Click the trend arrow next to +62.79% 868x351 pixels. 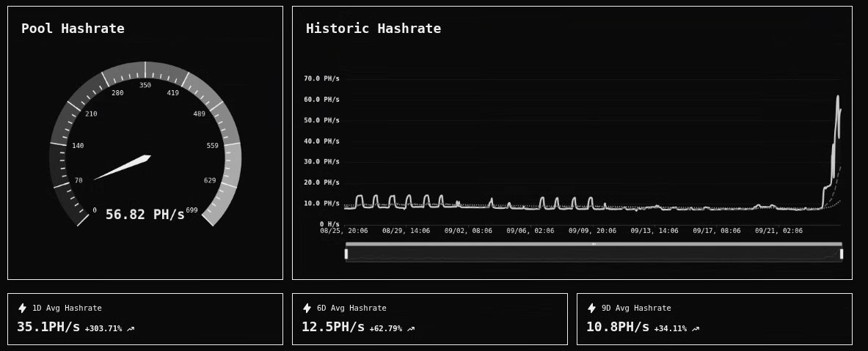411,329
